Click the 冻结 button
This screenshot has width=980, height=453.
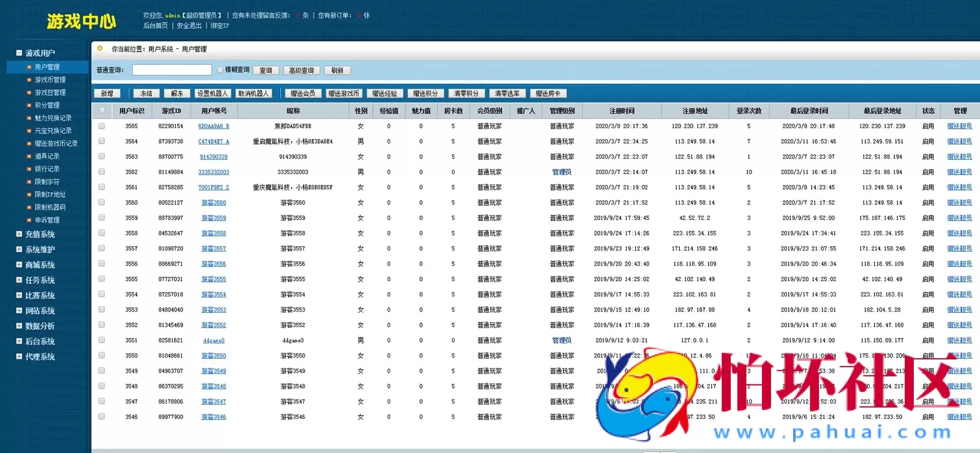(x=146, y=94)
